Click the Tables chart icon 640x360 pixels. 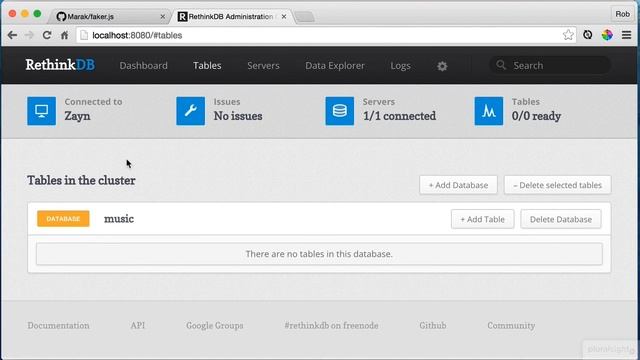489,111
